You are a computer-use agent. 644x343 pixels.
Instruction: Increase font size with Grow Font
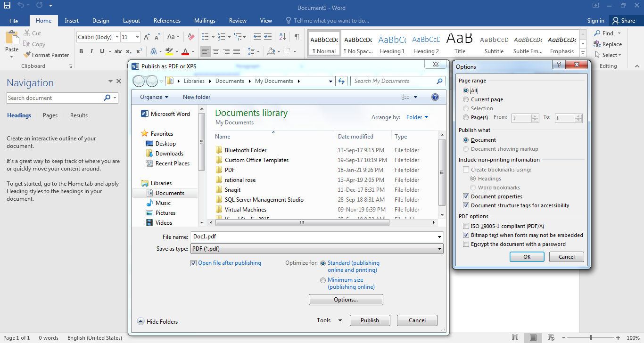(147, 37)
